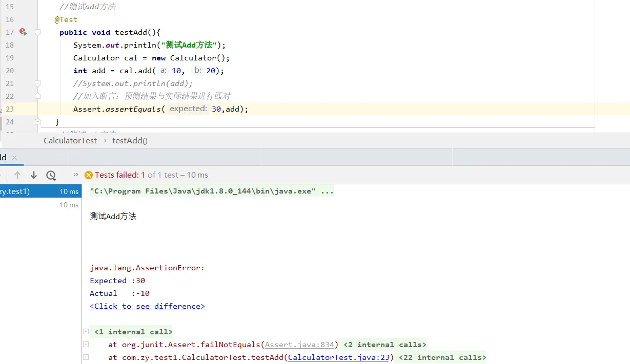
Task: Collapse testAdd method fold marker at line 17
Action: point(37,32)
